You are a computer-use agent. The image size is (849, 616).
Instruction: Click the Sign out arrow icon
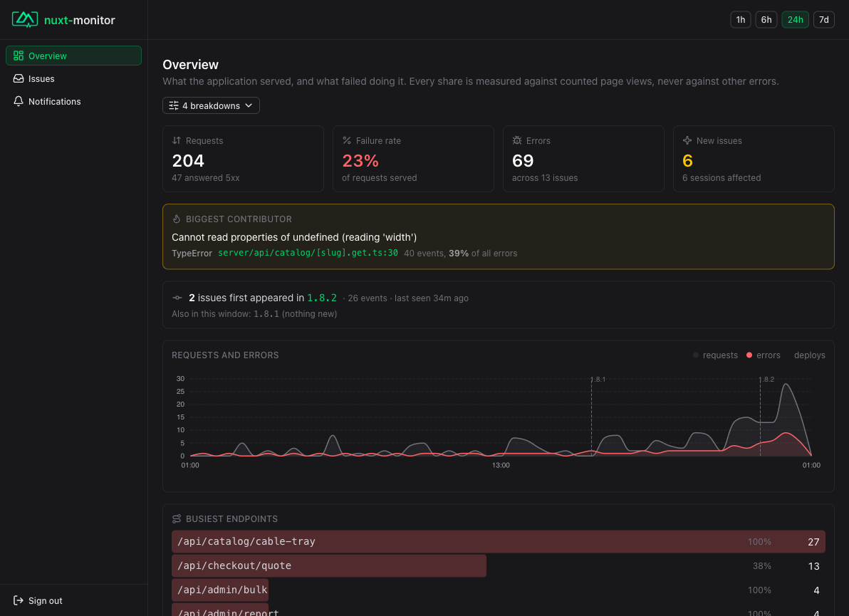pos(19,600)
